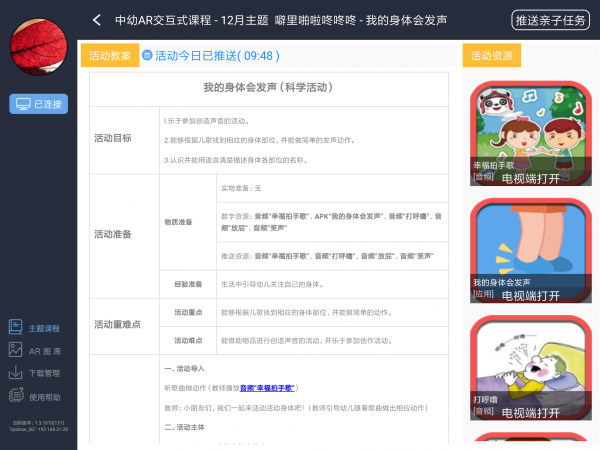Image resolution: width=600 pixels, height=450 pixels.
Task: Click the 活动重点 cell
Action: tap(188, 313)
